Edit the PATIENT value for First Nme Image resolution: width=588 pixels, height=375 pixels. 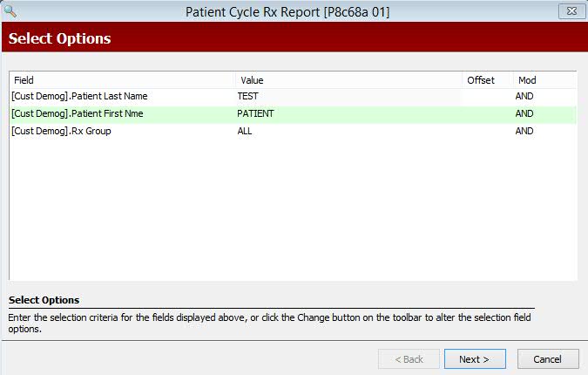pyautogui.click(x=255, y=114)
